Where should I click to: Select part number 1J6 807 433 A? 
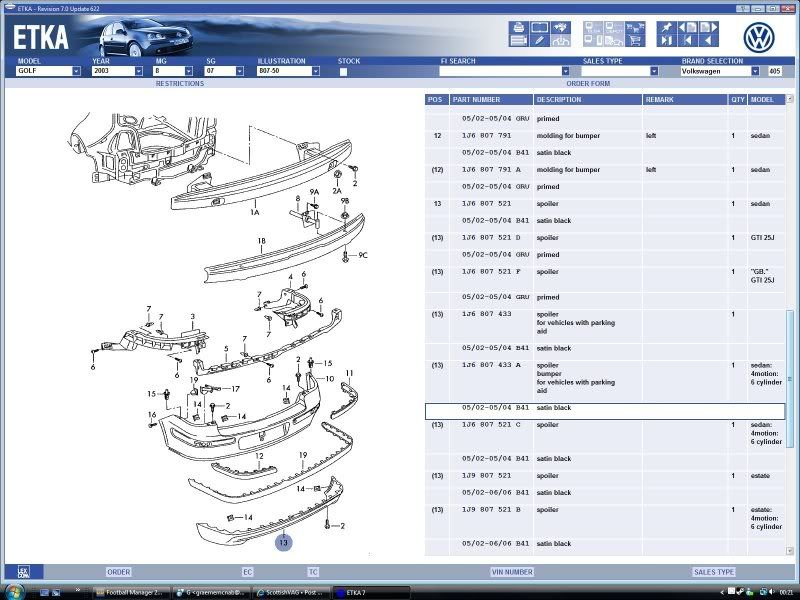point(491,365)
